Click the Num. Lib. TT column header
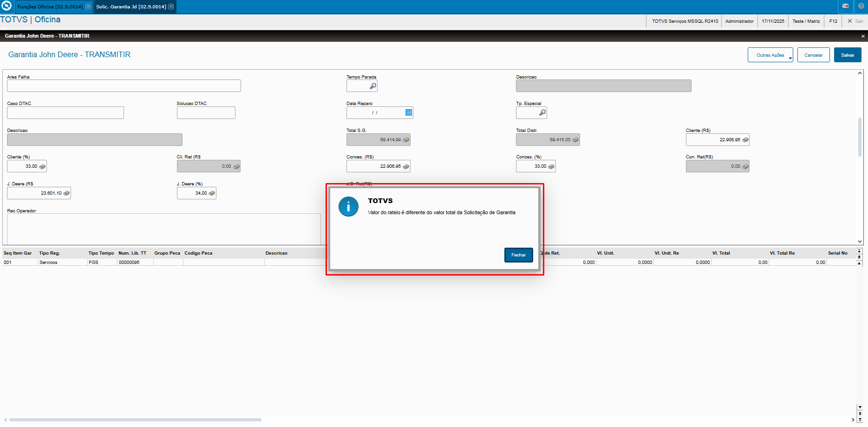 click(x=132, y=253)
